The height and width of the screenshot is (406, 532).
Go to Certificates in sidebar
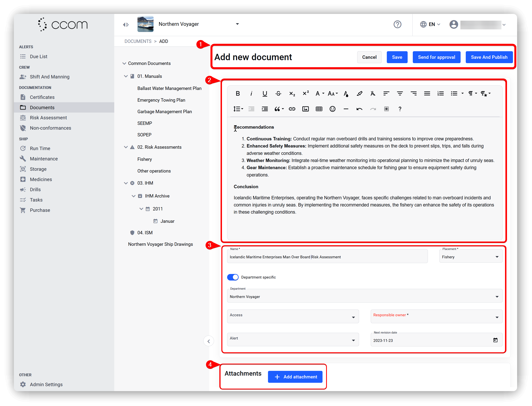click(x=42, y=97)
